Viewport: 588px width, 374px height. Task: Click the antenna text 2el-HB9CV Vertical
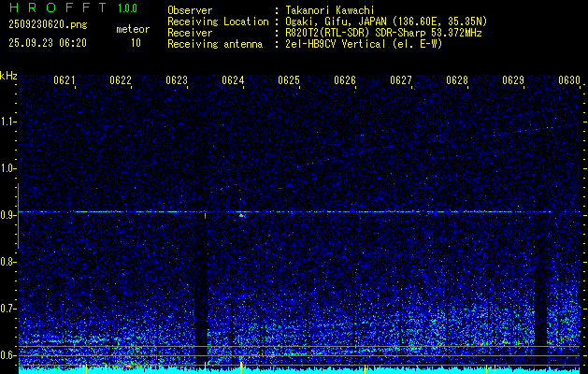[336, 44]
